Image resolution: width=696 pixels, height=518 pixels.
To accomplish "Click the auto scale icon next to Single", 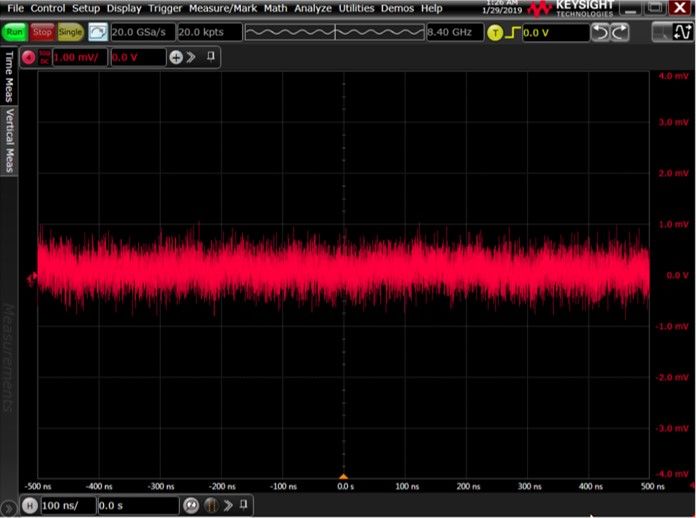I will point(97,33).
